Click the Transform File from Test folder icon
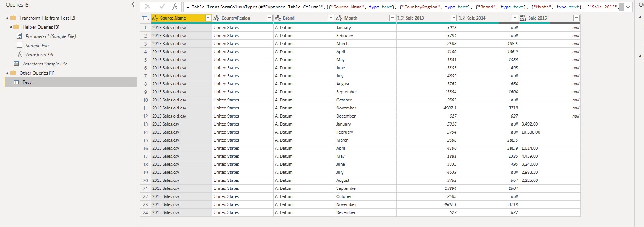The height and width of the screenshot is (227, 644). 13,18
